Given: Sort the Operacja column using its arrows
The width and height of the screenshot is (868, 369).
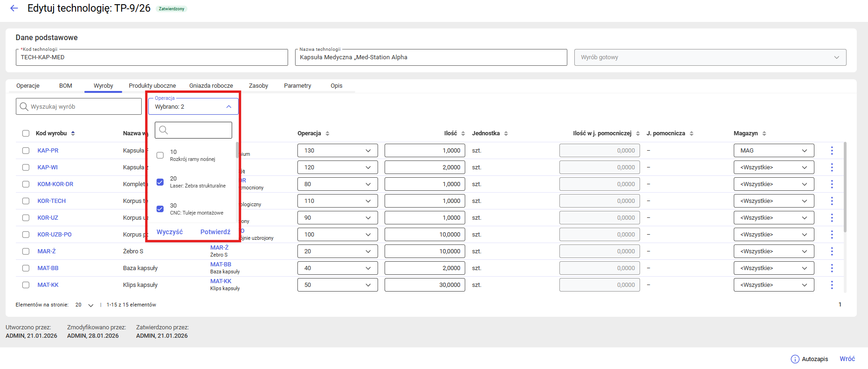Looking at the screenshot, I should 327,133.
